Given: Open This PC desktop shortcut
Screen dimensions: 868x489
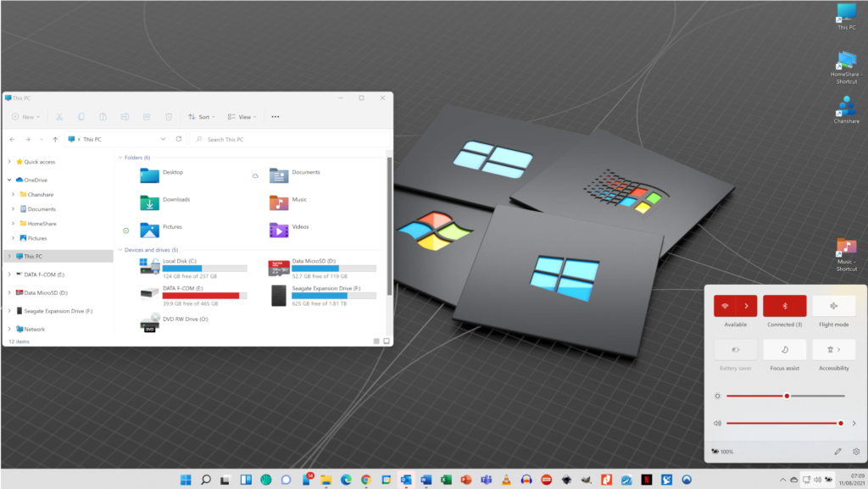Looking at the screenshot, I should pos(847,17).
